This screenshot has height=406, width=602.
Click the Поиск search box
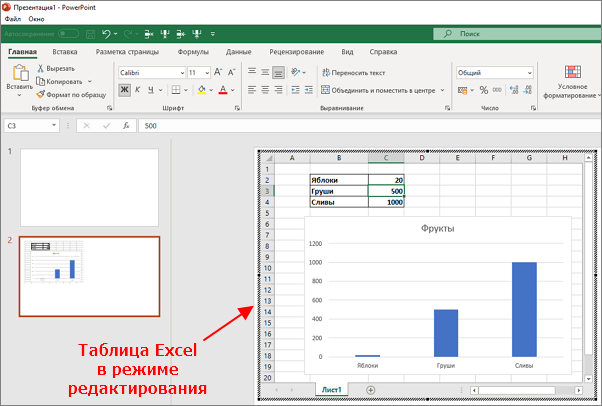point(517,34)
